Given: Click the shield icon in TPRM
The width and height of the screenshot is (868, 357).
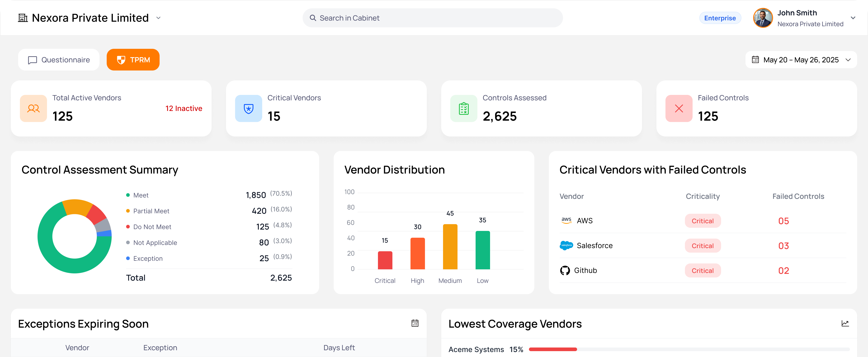Looking at the screenshot, I should [121, 60].
